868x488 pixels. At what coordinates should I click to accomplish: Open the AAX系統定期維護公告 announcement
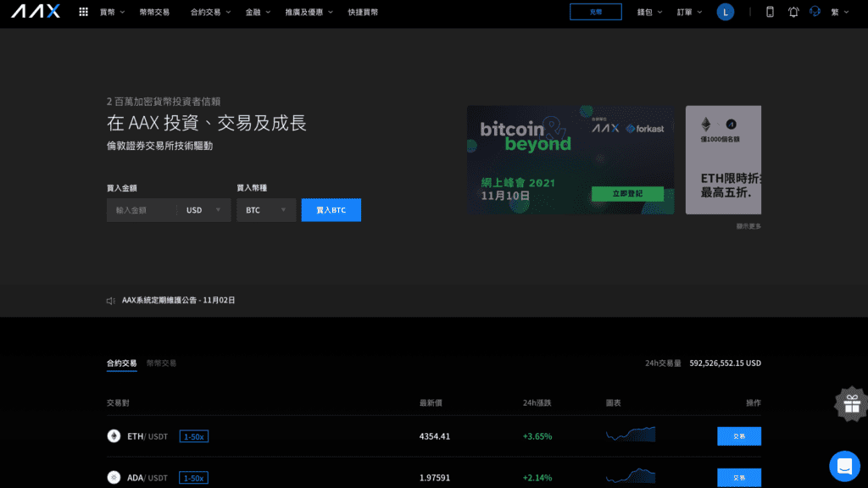tap(178, 301)
